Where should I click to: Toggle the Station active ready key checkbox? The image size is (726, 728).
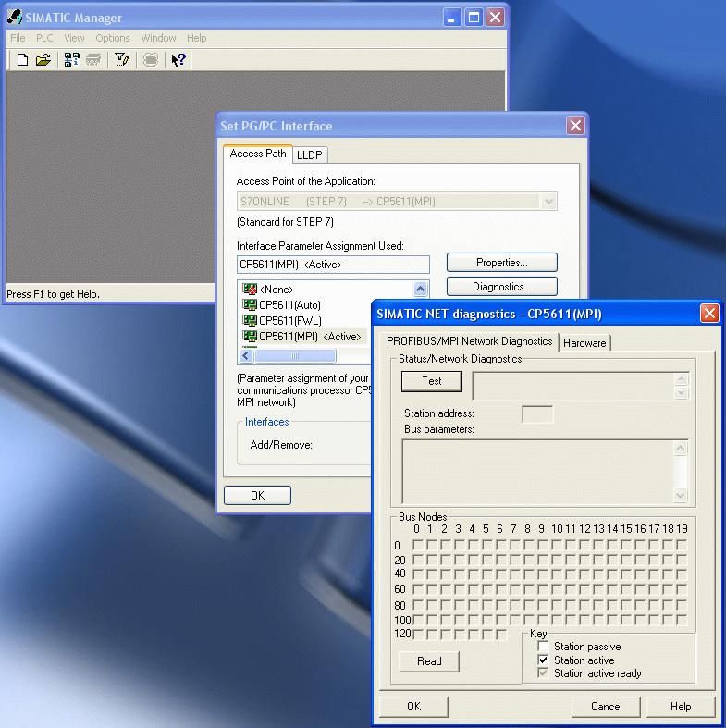(x=543, y=673)
